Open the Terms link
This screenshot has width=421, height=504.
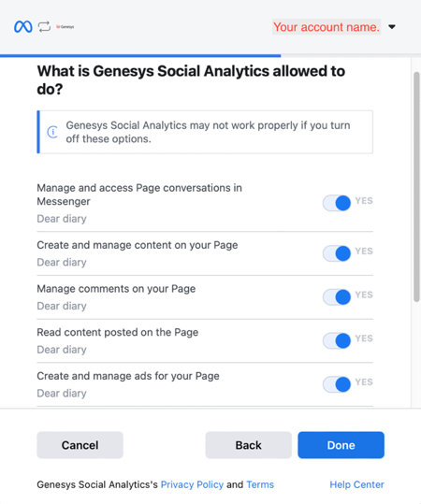click(x=260, y=484)
